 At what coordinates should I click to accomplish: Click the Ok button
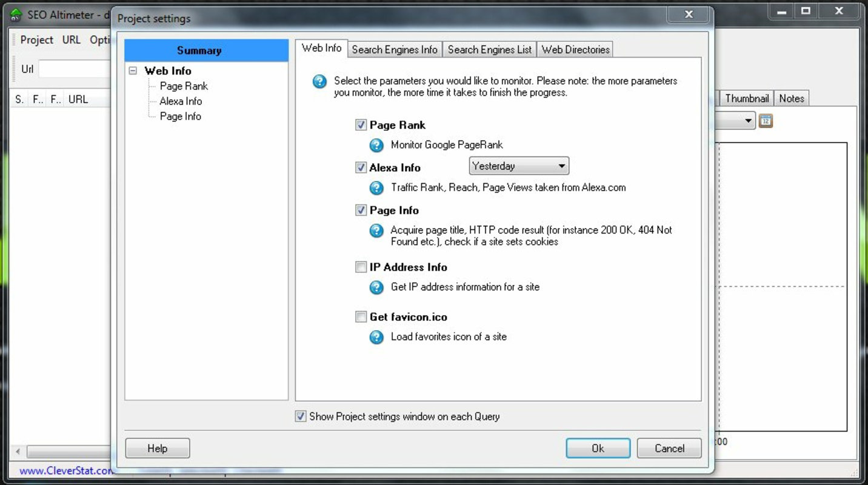coord(598,449)
